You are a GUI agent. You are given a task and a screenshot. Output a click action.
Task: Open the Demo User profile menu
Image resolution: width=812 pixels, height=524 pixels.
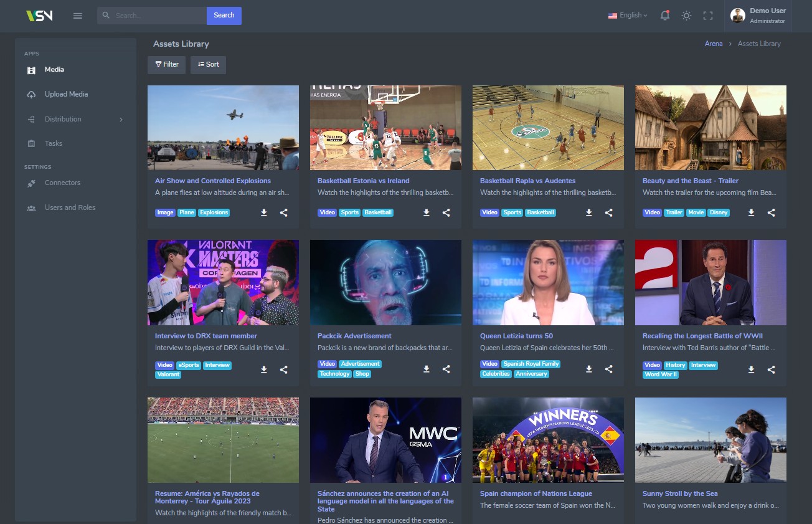pyautogui.click(x=758, y=16)
